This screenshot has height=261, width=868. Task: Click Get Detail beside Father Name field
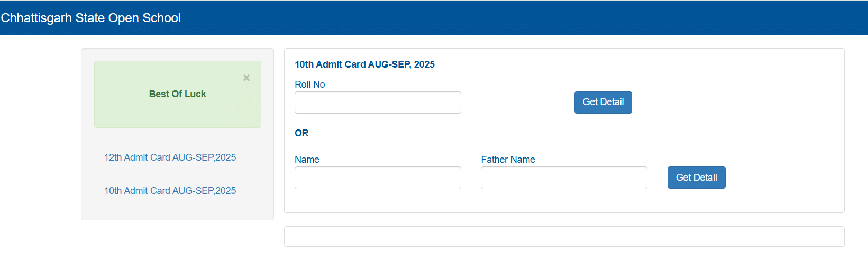(x=696, y=178)
